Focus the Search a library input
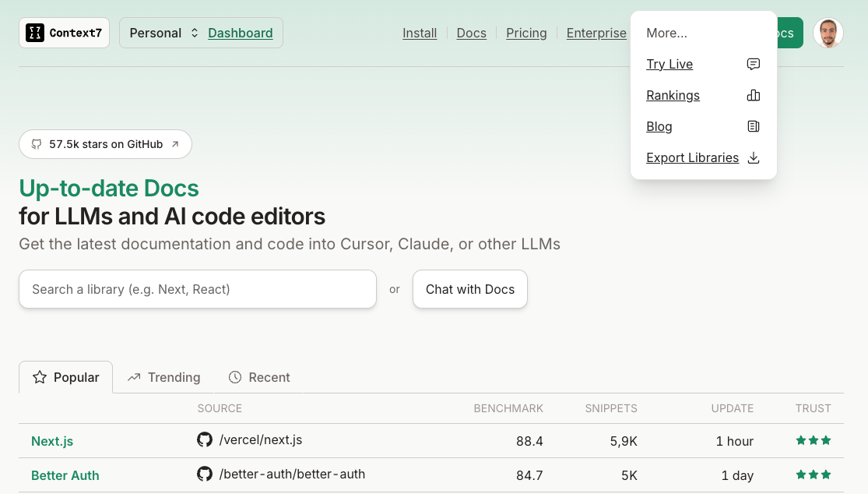 (198, 289)
